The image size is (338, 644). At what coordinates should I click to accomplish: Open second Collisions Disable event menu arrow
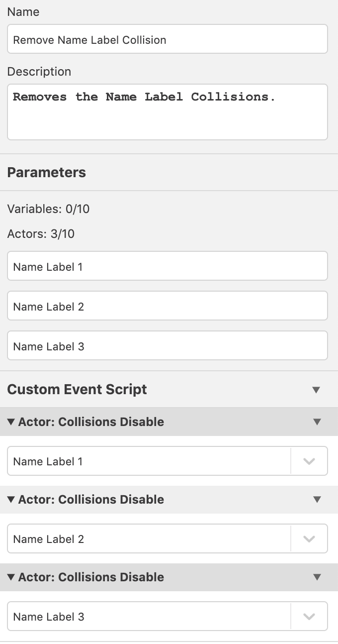(x=317, y=500)
